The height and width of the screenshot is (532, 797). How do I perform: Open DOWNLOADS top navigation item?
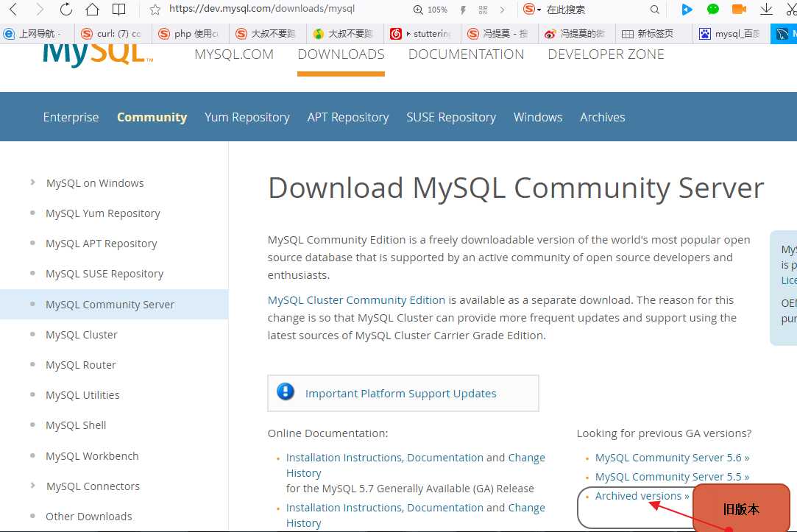(x=341, y=54)
